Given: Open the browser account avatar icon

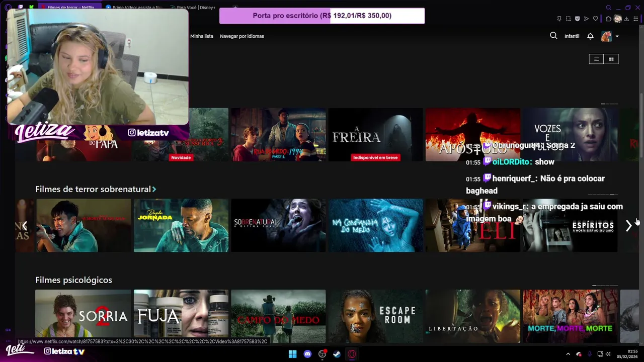Looking at the screenshot, I should (618, 19).
